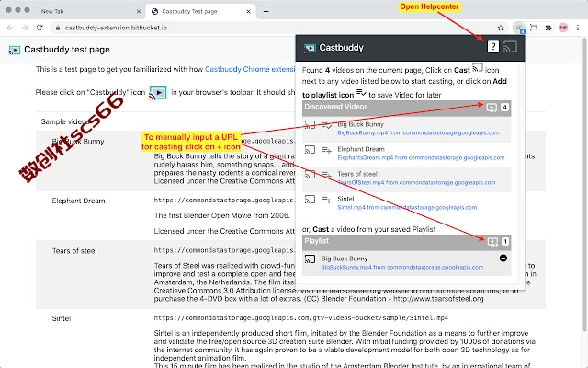The width and height of the screenshot is (588, 368).
Task: Close the Castbuddy Test page tab
Action: 248,11
